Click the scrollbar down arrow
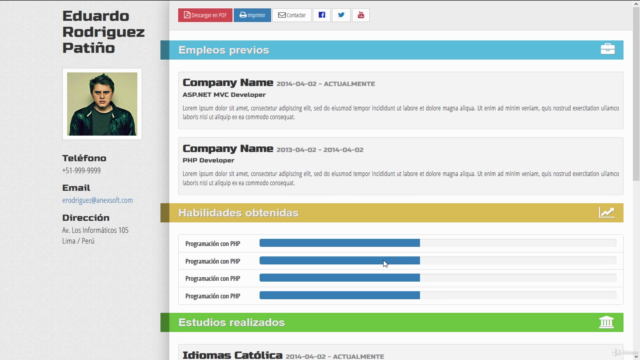This screenshot has height=360, width=640. click(636, 357)
